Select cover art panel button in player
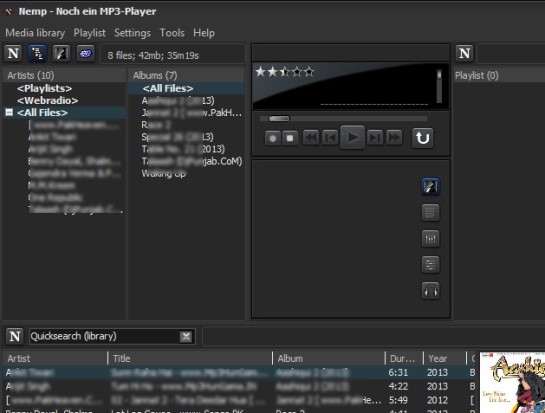 click(x=430, y=186)
